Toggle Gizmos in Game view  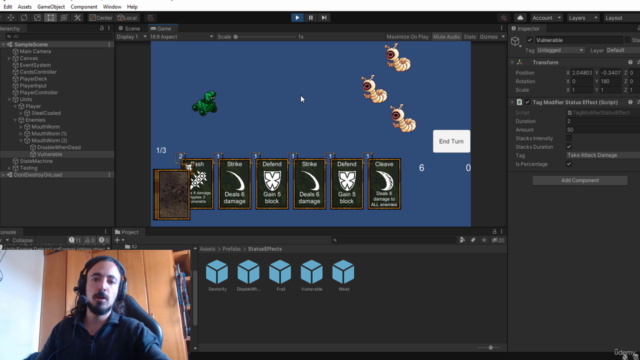coord(488,37)
